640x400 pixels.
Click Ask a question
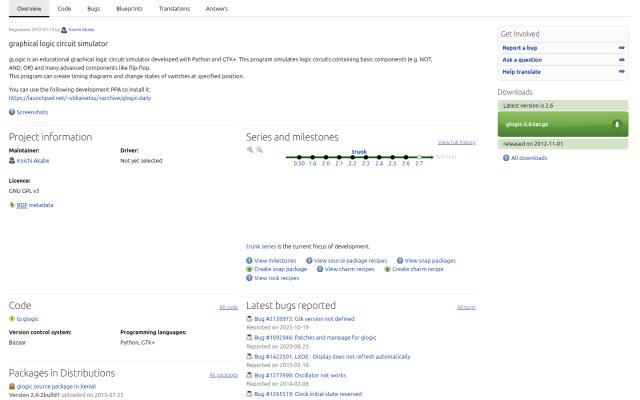[522, 60]
